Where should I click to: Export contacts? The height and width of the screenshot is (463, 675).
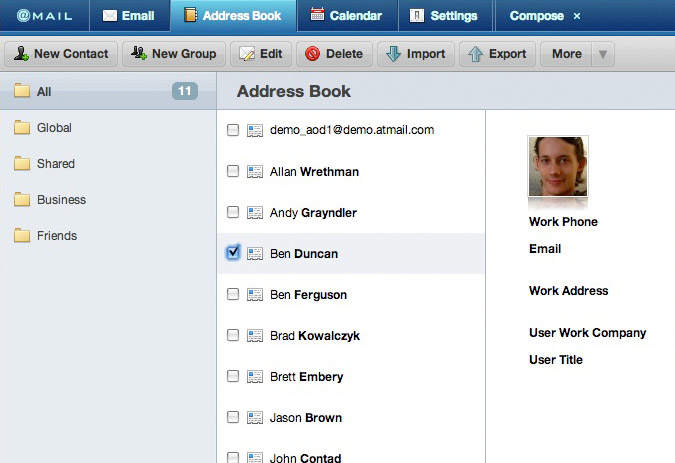(497, 54)
